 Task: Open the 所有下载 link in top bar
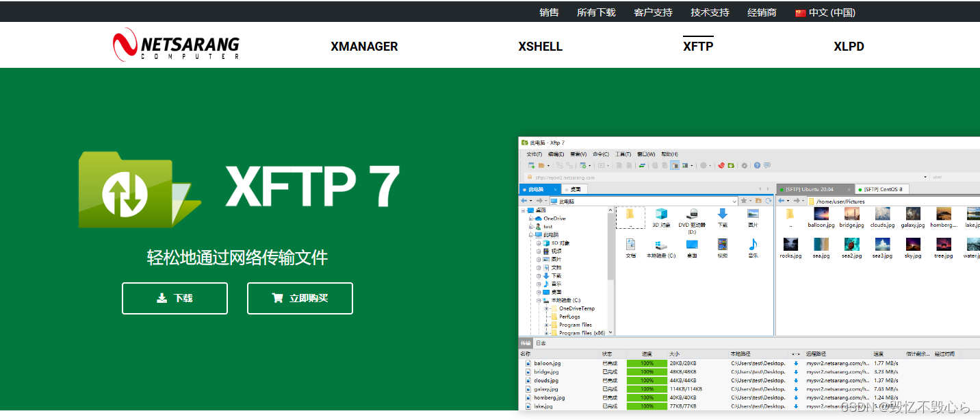pyautogui.click(x=596, y=12)
